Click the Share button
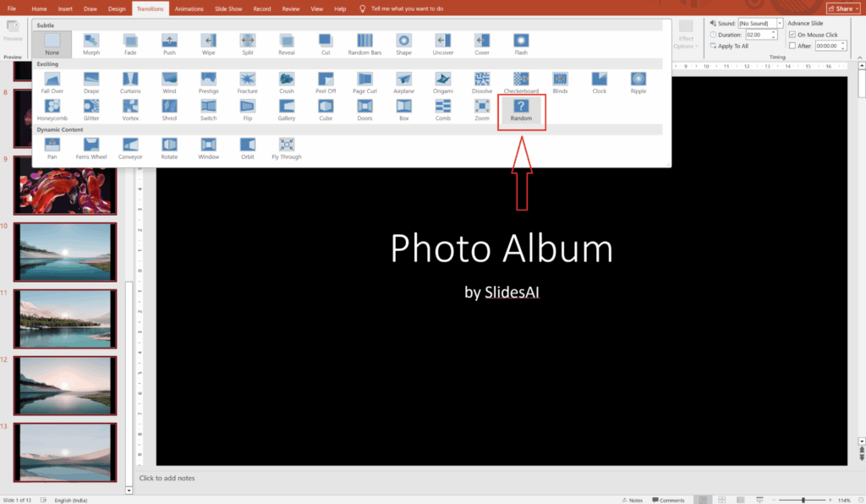Viewport: 866px width, 504px height. pyautogui.click(x=842, y=8)
